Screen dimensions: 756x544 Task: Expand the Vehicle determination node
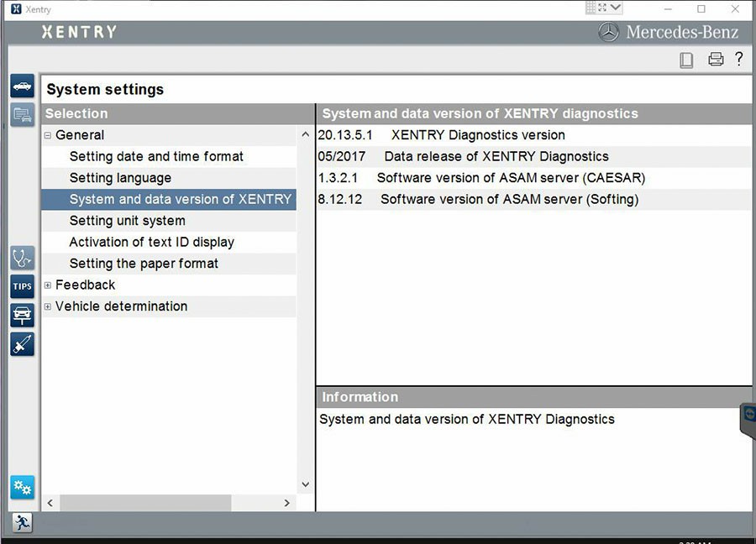point(48,306)
